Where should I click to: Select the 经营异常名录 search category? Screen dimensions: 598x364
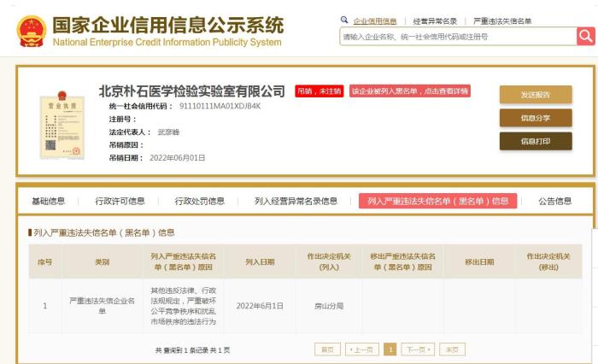coord(435,21)
